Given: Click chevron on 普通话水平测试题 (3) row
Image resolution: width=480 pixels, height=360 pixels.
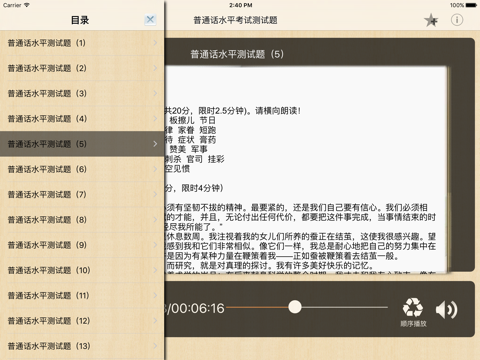Looking at the screenshot, I should pyautogui.click(x=155, y=93).
